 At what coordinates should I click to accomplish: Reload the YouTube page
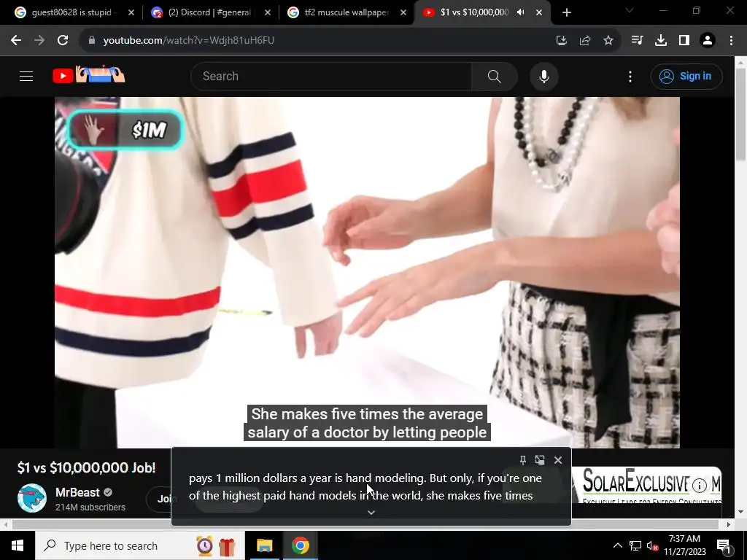point(63,41)
